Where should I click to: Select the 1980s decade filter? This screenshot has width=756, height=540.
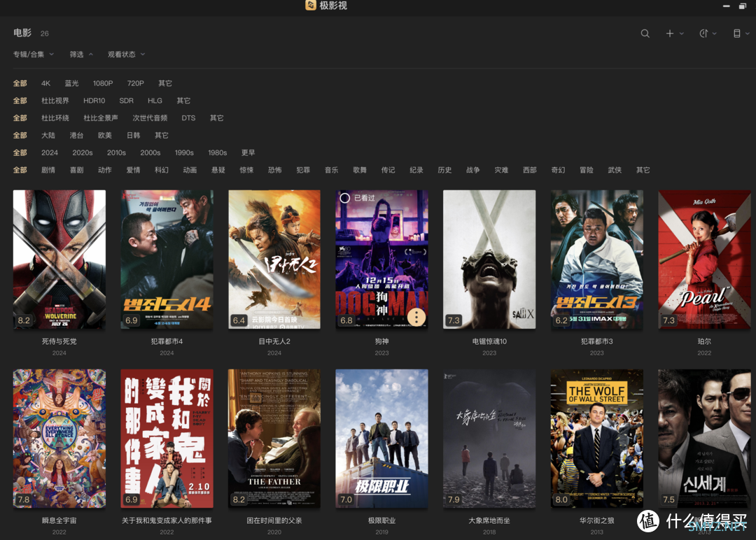[x=218, y=152]
